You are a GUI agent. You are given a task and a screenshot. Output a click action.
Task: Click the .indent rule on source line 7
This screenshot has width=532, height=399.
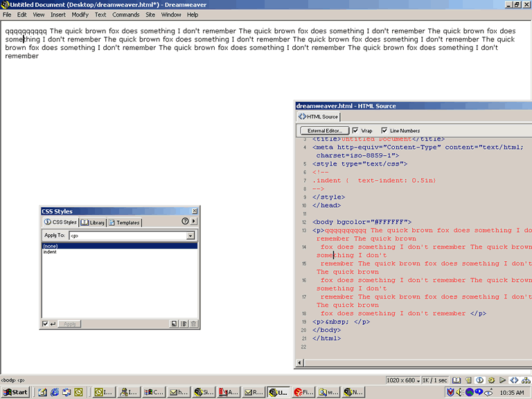click(x=374, y=181)
